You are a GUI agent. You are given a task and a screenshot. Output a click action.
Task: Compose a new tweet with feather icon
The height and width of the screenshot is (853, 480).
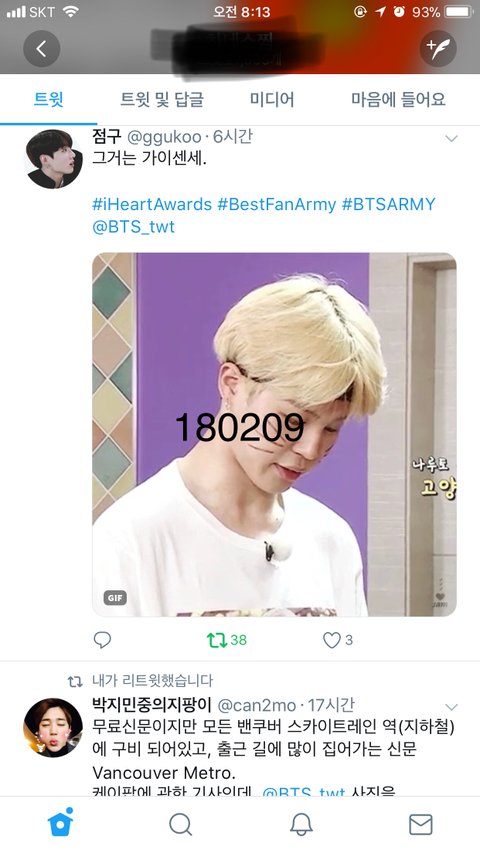[x=438, y=49]
